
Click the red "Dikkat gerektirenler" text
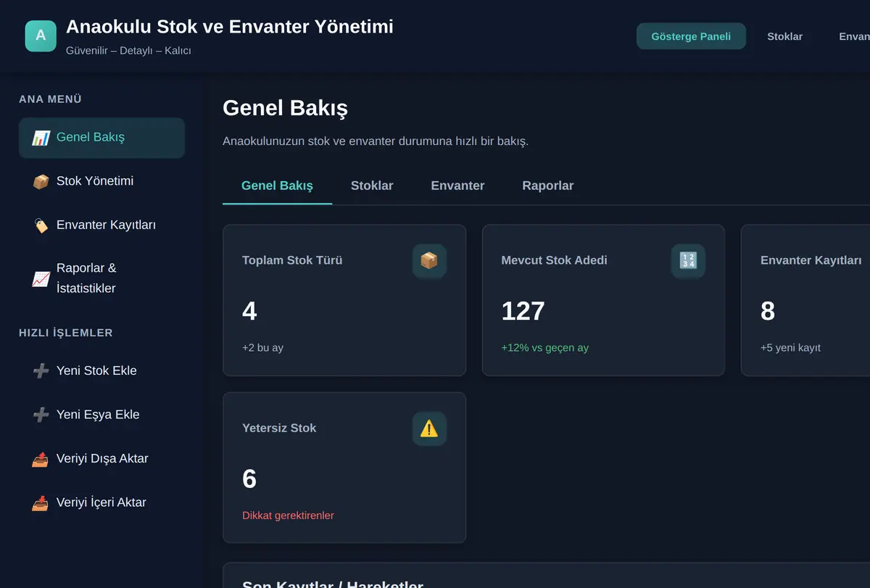[x=288, y=515]
